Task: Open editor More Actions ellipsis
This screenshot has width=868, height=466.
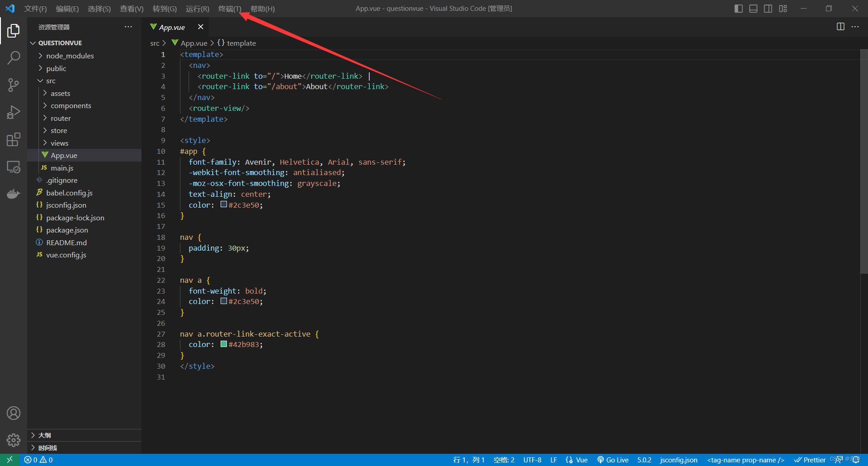Action: click(855, 27)
